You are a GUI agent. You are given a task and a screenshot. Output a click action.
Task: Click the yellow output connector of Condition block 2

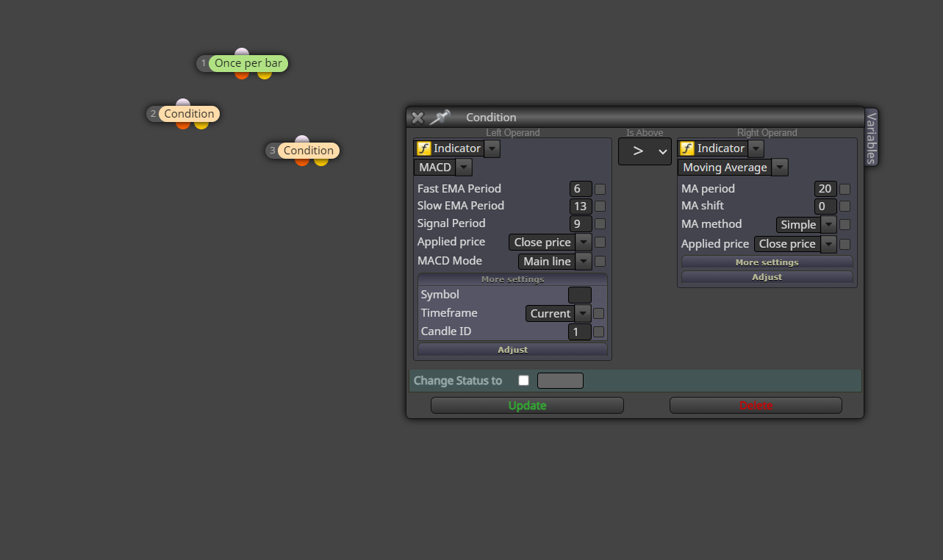[x=201, y=125]
